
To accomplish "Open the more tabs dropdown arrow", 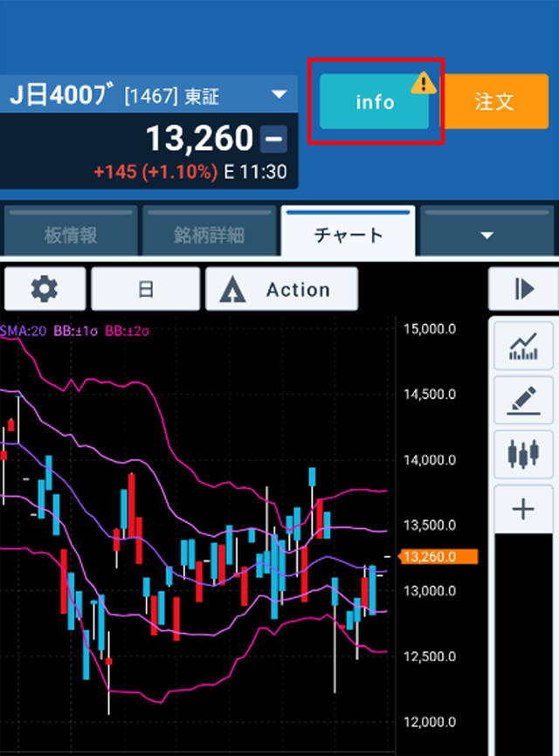I will (487, 235).
